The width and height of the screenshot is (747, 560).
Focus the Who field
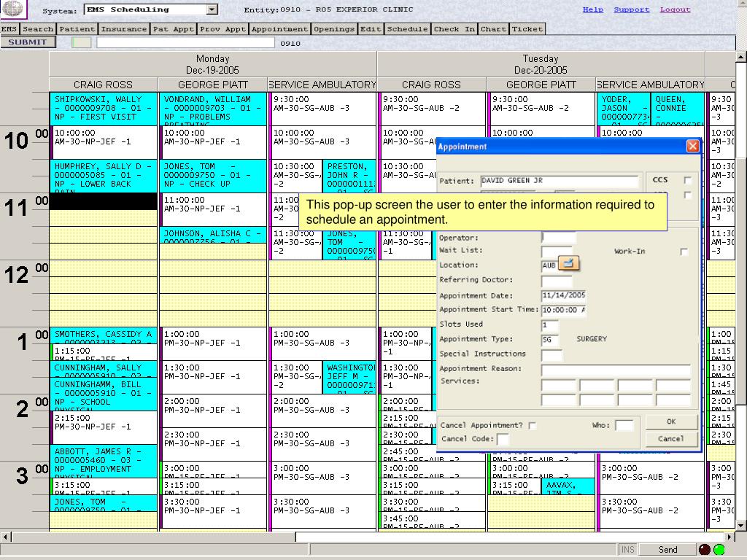(624, 425)
